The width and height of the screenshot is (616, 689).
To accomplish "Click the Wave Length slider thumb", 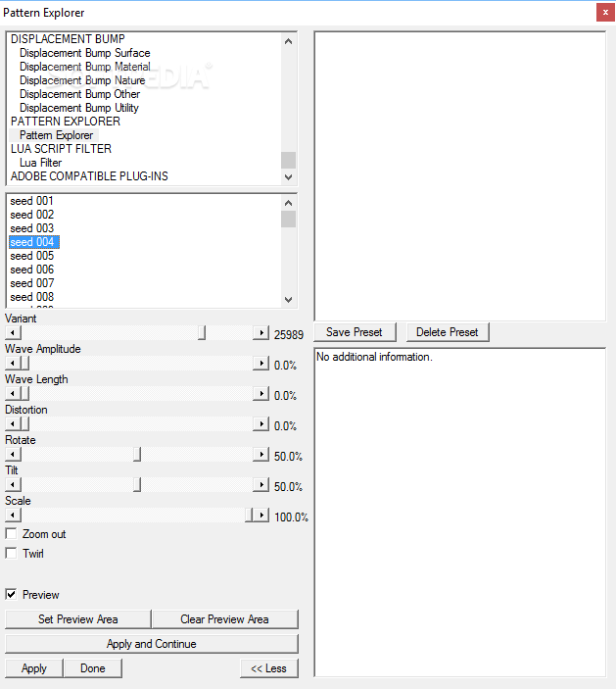I will (25, 393).
